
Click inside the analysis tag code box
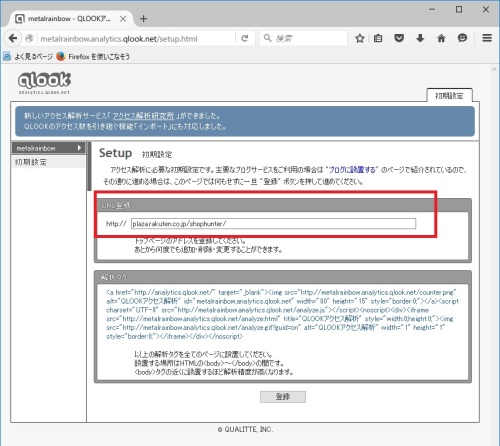click(283, 314)
